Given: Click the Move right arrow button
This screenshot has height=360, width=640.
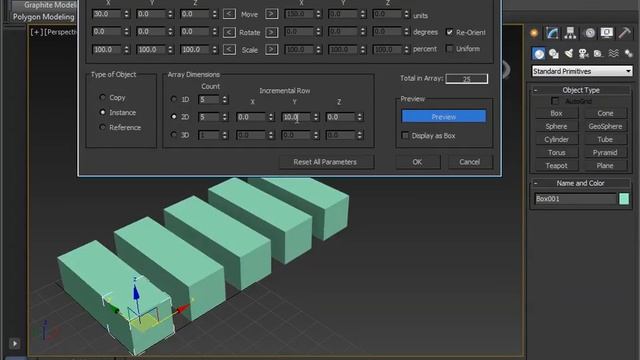Looking at the screenshot, I should pyautogui.click(x=271, y=14).
